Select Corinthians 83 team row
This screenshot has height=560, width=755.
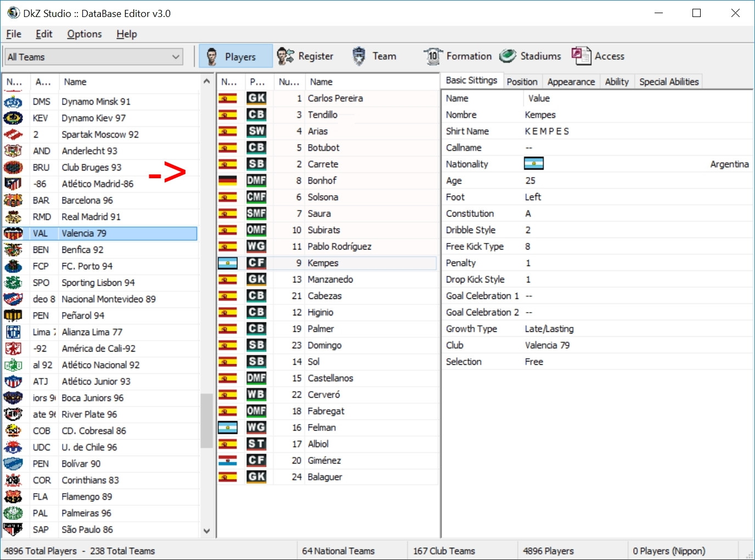pyautogui.click(x=99, y=480)
